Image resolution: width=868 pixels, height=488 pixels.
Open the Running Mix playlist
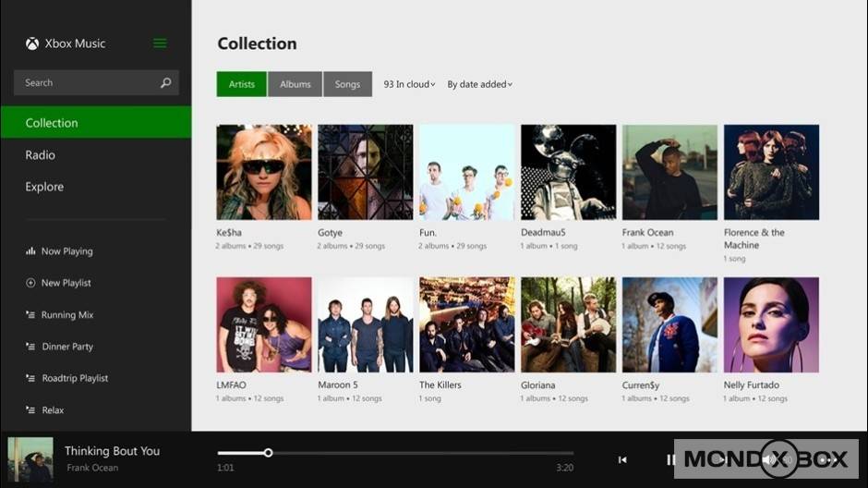(x=66, y=315)
